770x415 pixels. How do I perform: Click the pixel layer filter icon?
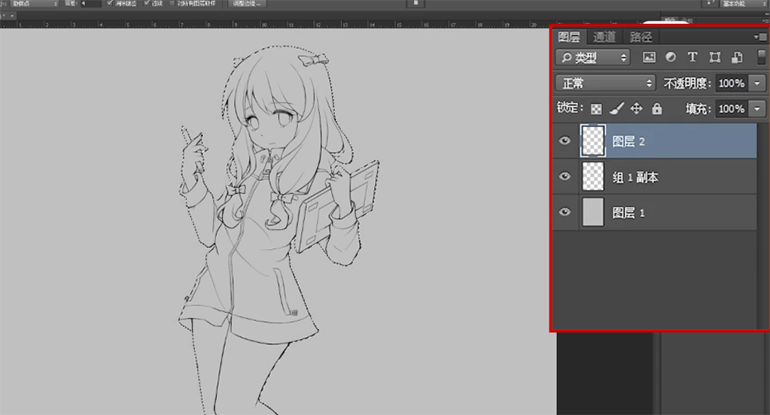pos(649,58)
